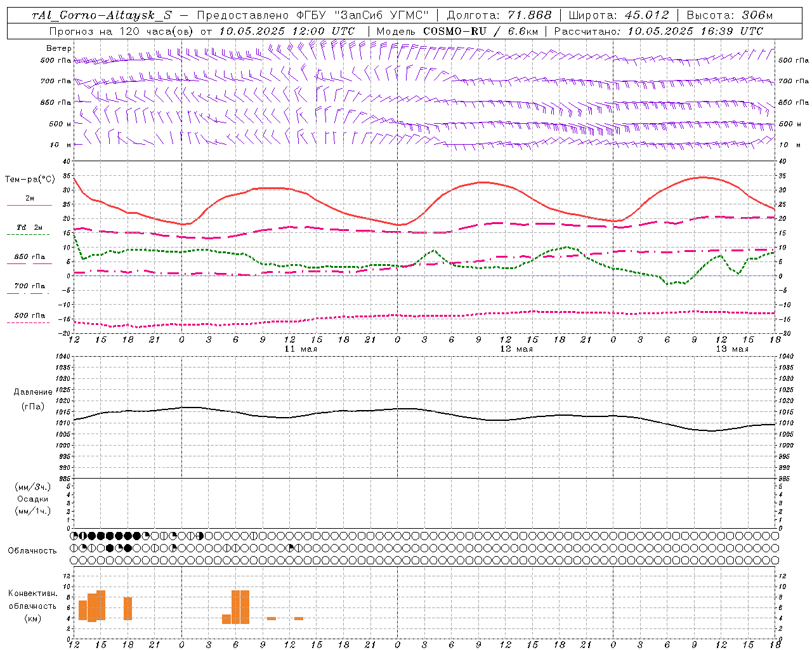Click the Тем-ра(°C) panel label
The width and height of the screenshot is (812, 650).
coord(30,180)
